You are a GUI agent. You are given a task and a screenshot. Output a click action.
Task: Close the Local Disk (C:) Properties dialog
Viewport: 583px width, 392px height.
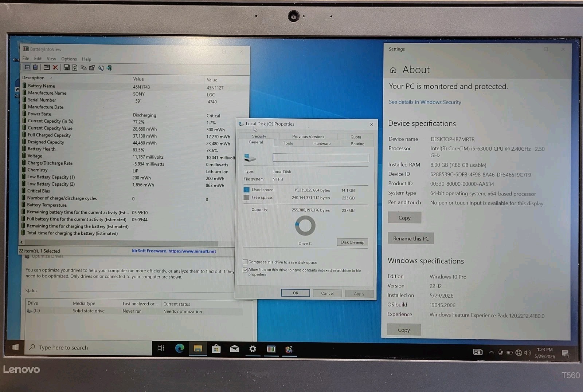(372, 124)
